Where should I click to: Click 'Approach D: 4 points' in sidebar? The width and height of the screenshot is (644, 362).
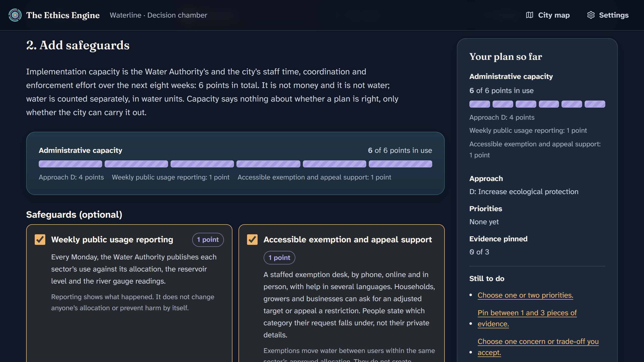point(502,117)
